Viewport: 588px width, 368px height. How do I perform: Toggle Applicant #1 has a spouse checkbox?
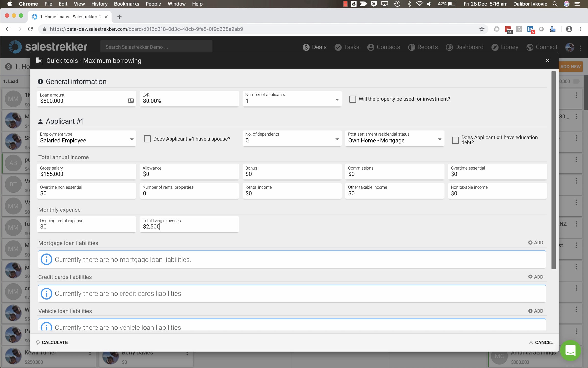tap(147, 139)
